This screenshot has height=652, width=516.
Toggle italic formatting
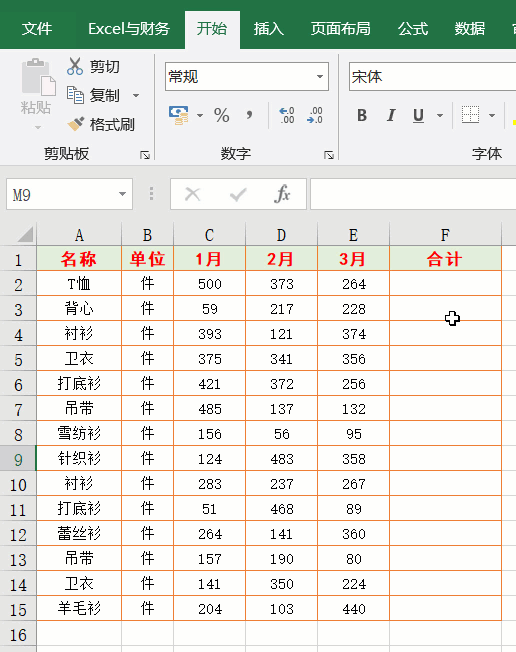[390, 115]
